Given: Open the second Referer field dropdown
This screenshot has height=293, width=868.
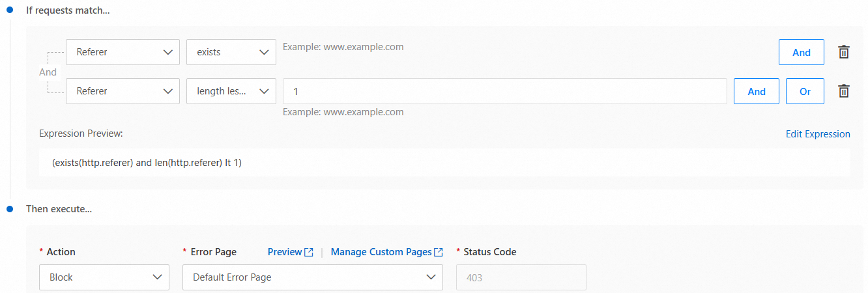Looking at the screenshot, I should (x=123, y=92).
